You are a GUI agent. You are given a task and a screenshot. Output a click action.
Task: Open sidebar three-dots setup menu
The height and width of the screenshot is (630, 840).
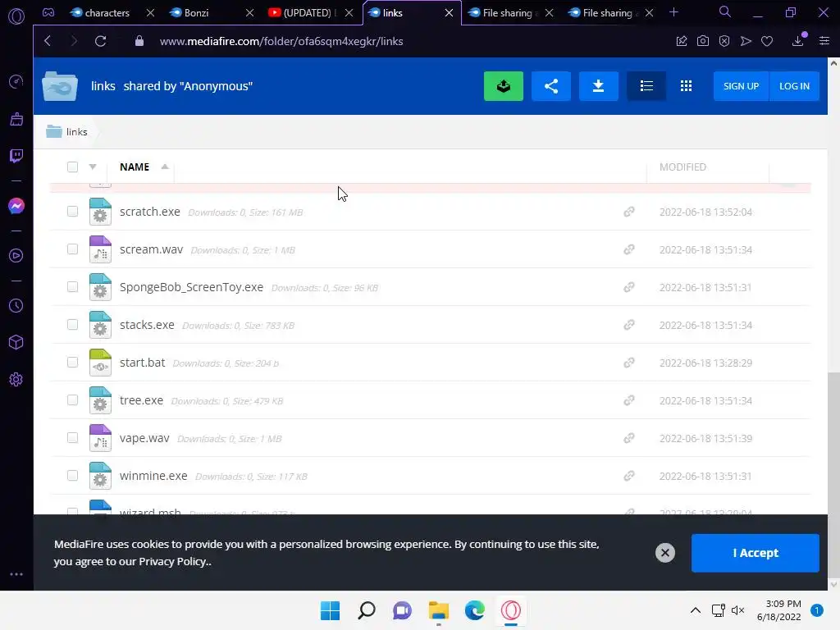(16, 573)
